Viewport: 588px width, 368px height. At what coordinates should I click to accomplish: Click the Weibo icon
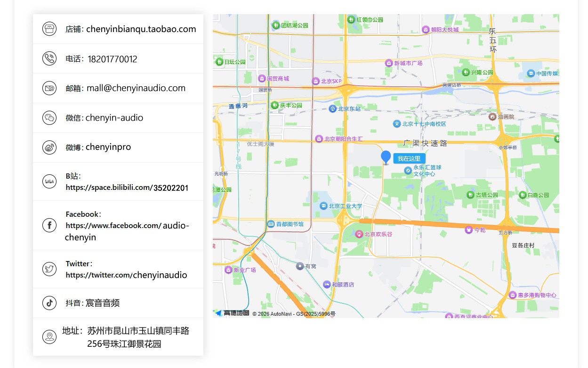49,147
